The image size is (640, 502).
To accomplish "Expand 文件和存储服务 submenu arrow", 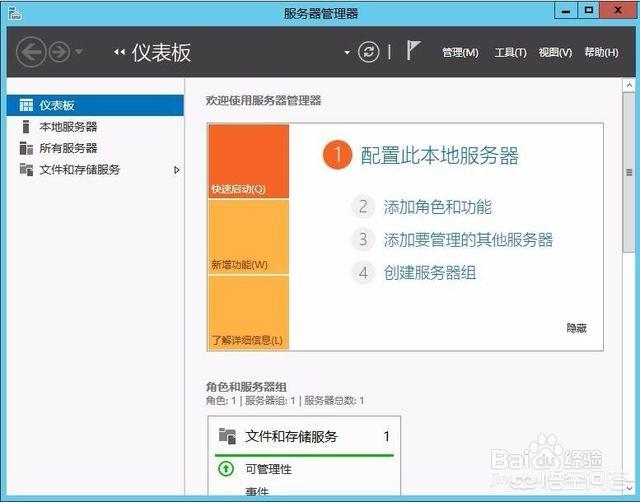I will click(x=177, y=170).
